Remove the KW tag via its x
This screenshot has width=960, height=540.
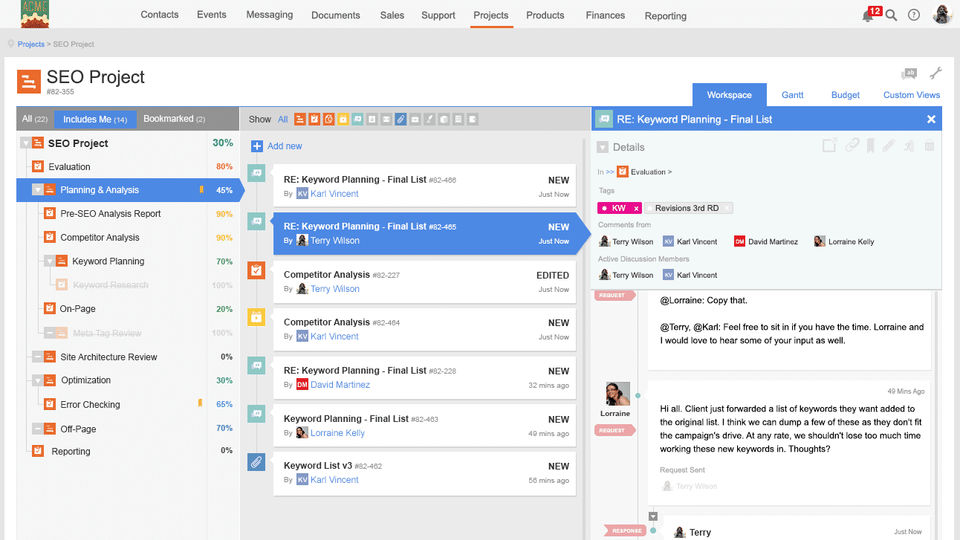[636, 208]
